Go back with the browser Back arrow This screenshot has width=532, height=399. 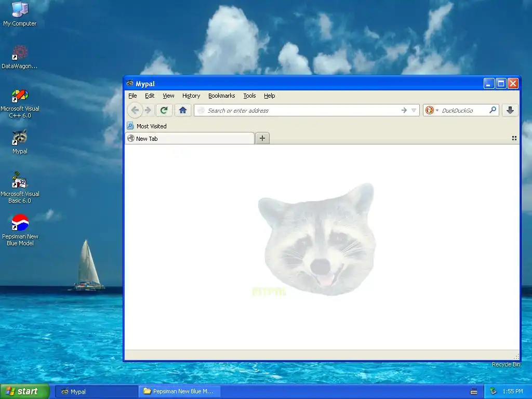(x=135, y=110)
